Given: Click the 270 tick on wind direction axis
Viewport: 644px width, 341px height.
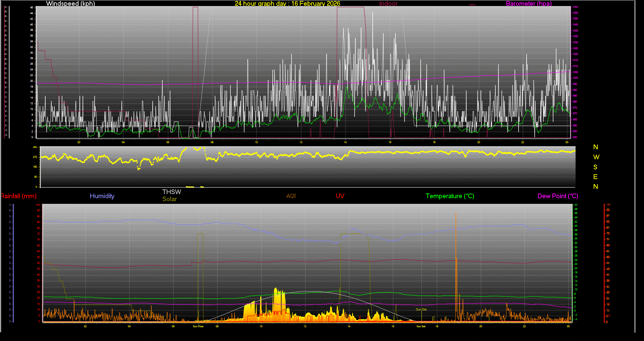Looking at the screenshot, I should (x=35, y=157).
